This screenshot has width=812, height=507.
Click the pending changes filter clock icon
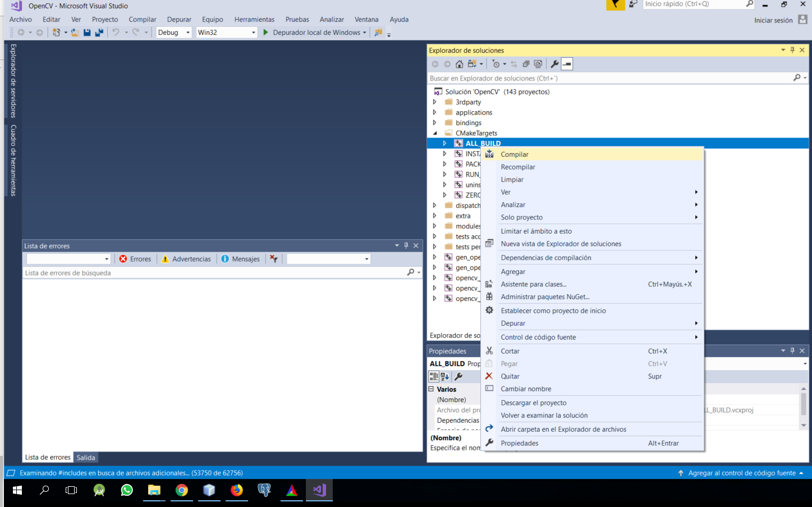click(496, 64)
